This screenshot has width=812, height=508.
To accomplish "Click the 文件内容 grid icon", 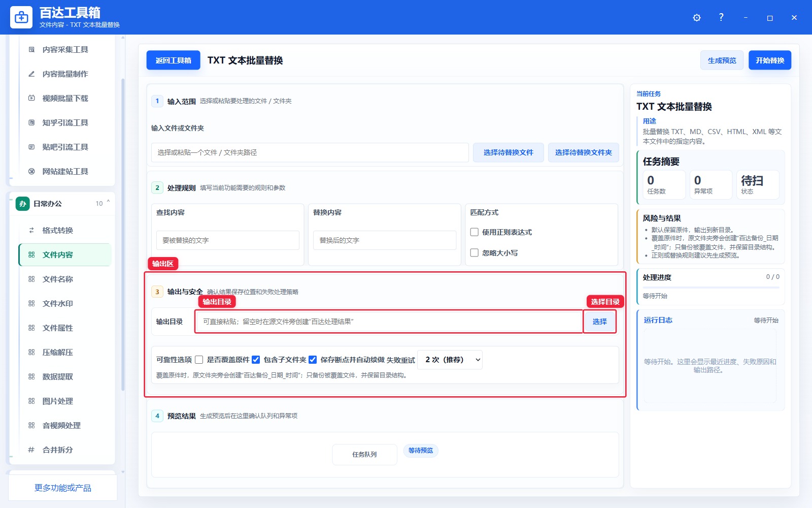I will click(x=31, y=255).
